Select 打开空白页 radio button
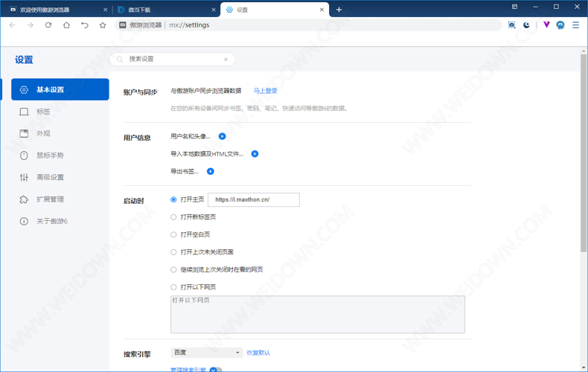This screenshot has width=588, height=372. (x=173, y=235)
